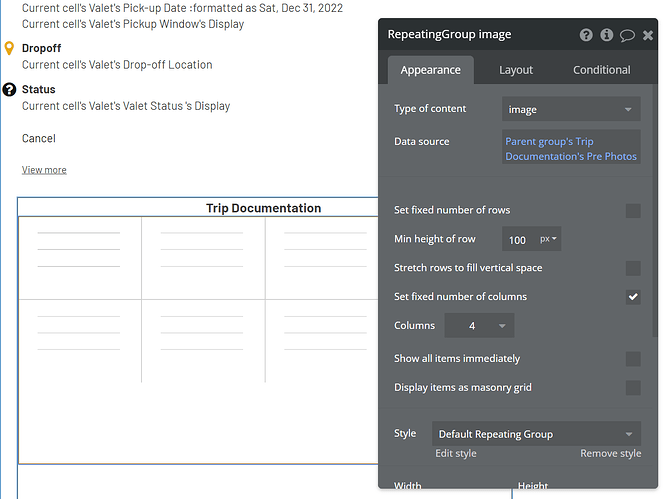Open the px unit dropdown for row height
The width and height of the screenshot is (668, 499).
tap(548, 239)
